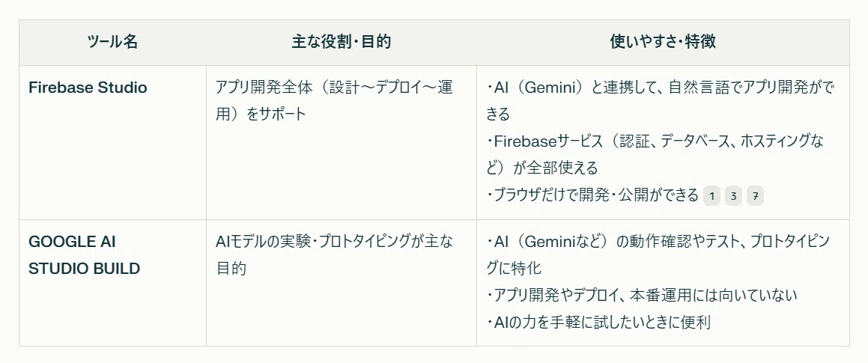The height and width of the screenshot is (363, 868).
Task: Click the ツール名 column header
Action: pyautogui.click(x=113, y=42)
